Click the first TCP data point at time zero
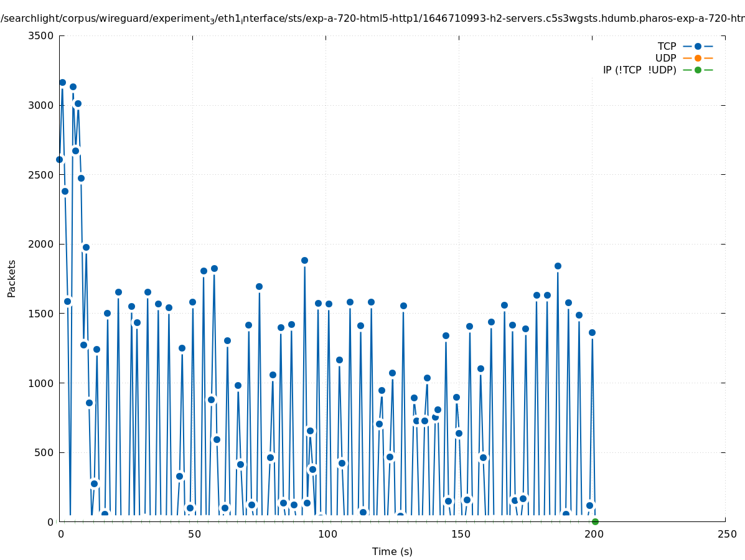 click(x=59, y=159)
